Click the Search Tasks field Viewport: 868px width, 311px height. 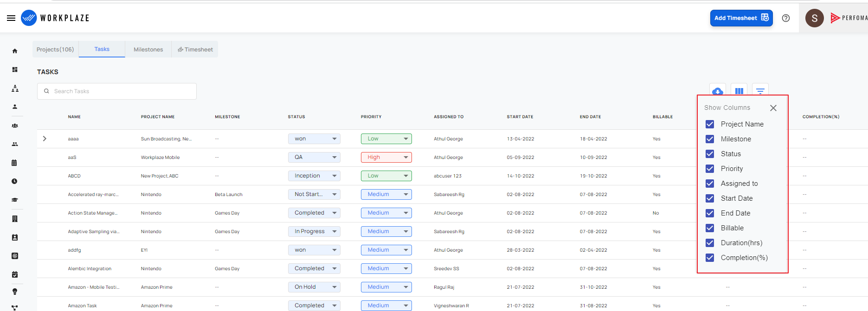click(x=117, y=91)
